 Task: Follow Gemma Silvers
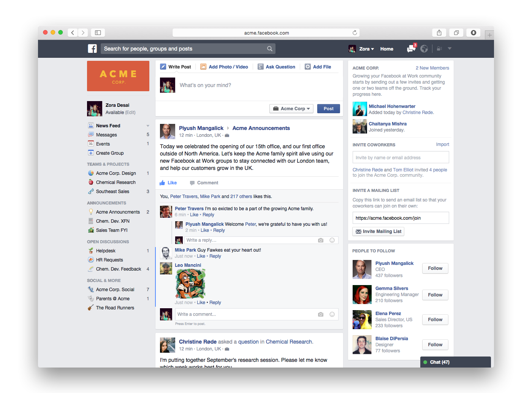[x=435, y=295]
